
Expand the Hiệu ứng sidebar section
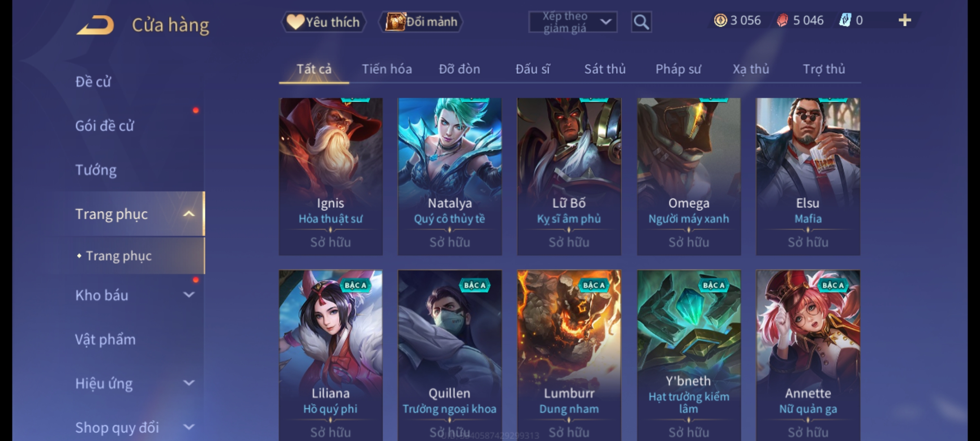[x=189, y=383]
